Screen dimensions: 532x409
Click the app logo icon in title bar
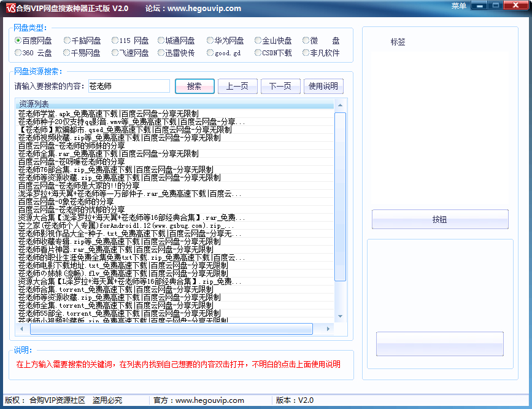11,8
